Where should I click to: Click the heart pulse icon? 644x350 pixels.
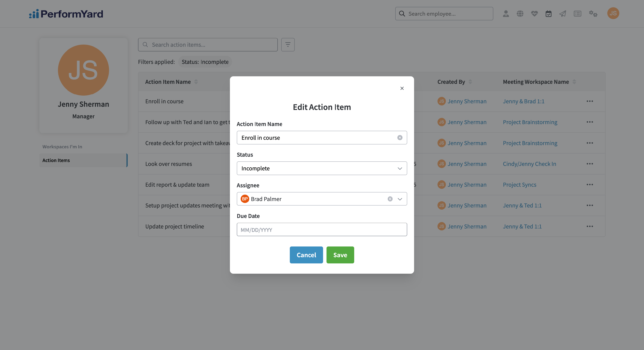[534, 14]
